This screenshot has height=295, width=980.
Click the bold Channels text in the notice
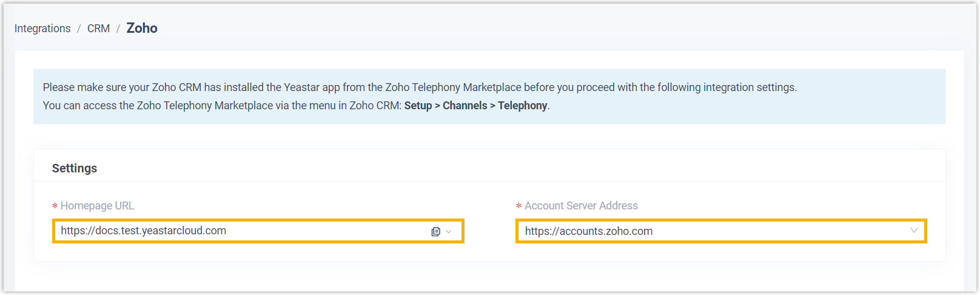tap(465, 106)
